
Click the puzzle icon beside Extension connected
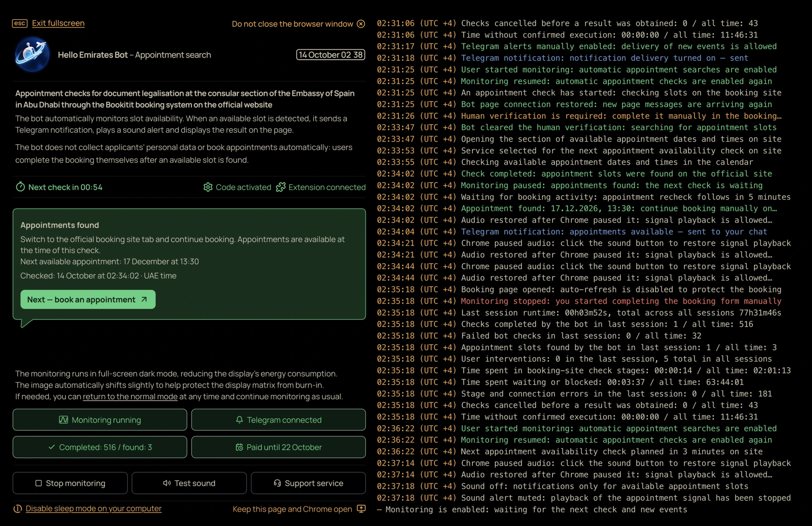(280, 187)
